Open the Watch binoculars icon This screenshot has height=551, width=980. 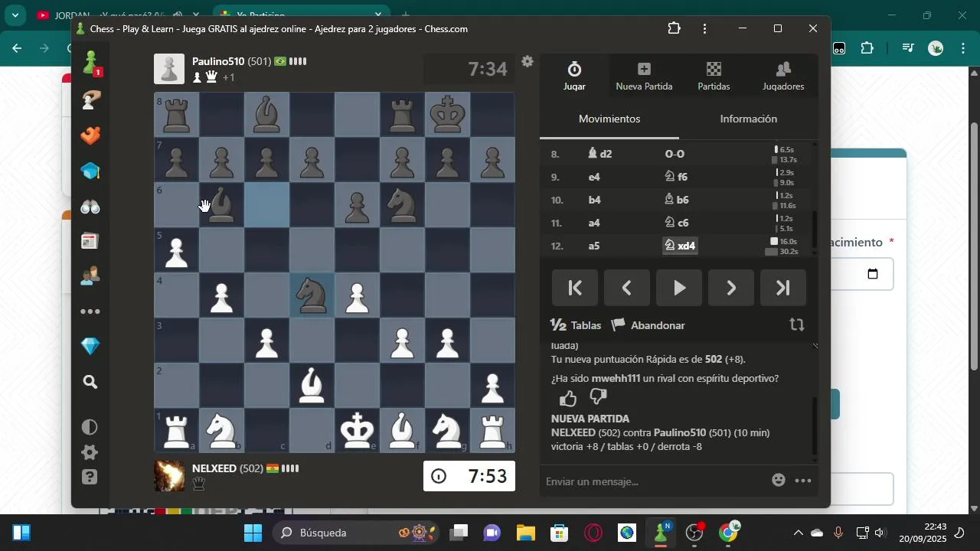tap(90, 206)
